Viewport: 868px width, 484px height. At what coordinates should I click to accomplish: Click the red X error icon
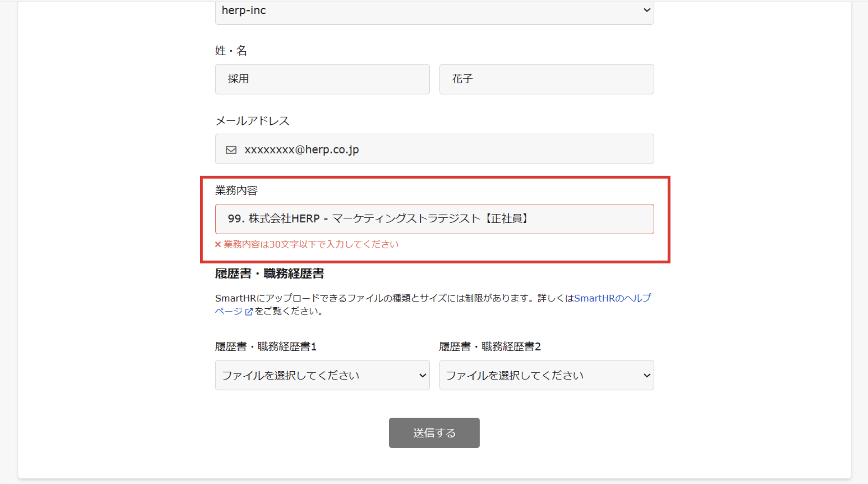218,244
